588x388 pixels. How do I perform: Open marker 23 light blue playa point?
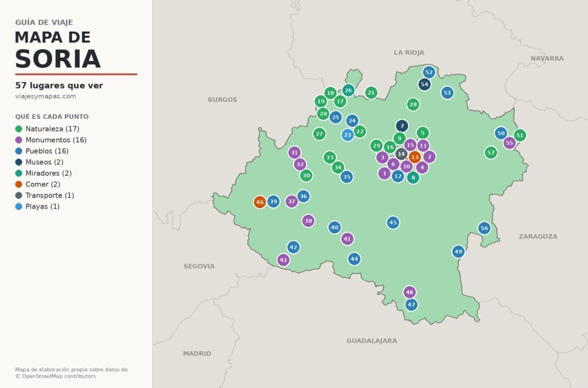tap(347, 135)
